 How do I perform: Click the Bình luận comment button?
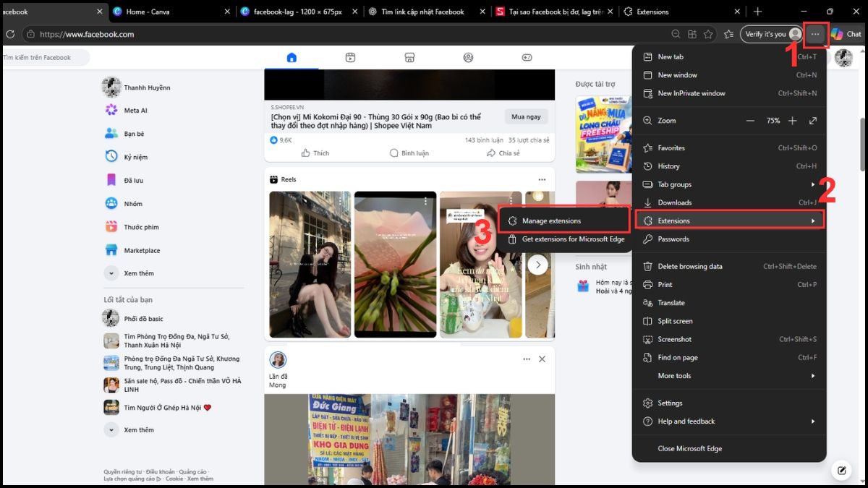coord(409,153)
